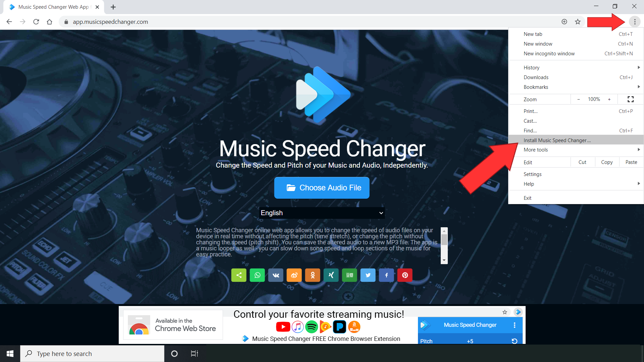Click the Odnoklassniki share icon
Image resolution: width=644 pixels, height=362 pixels.
click(x=312, y=275)
